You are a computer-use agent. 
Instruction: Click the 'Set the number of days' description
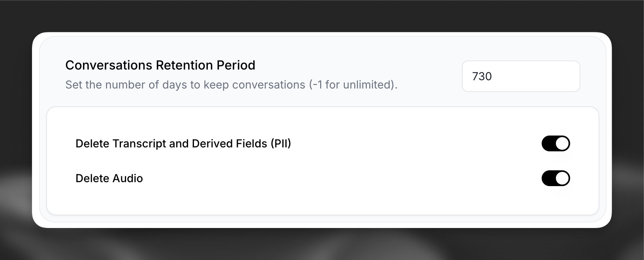[x=231, y=85]
